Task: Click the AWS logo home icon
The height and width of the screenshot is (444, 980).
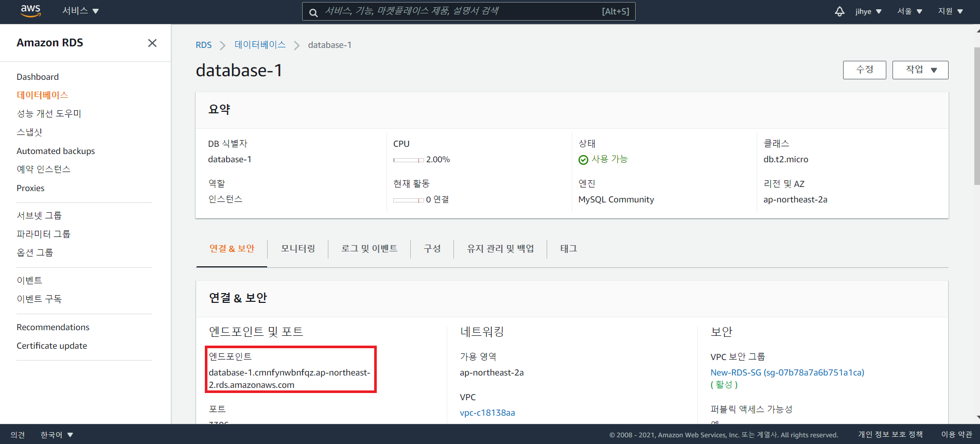Action: pyautogui.click(x=30, y=11)
